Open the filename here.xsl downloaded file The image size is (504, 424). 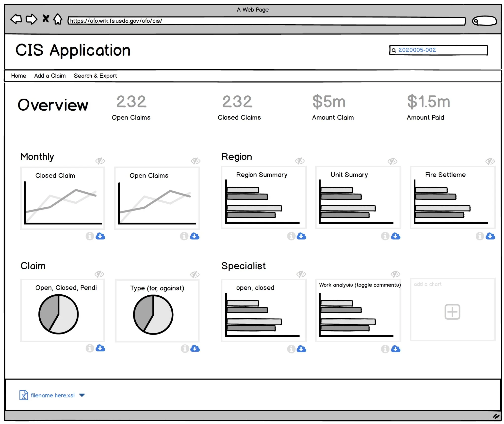[x=52, y=395]
